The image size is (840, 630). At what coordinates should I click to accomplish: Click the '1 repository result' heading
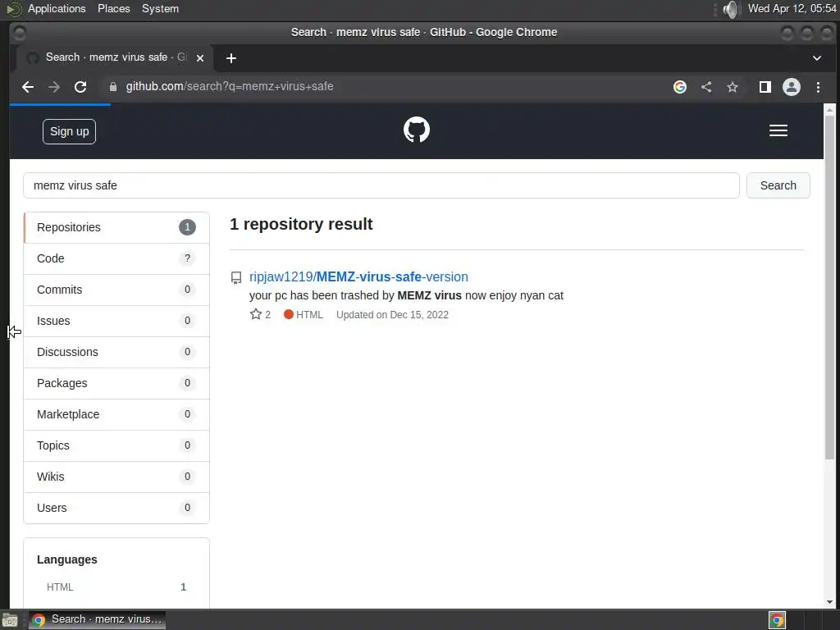pos(301,224)
